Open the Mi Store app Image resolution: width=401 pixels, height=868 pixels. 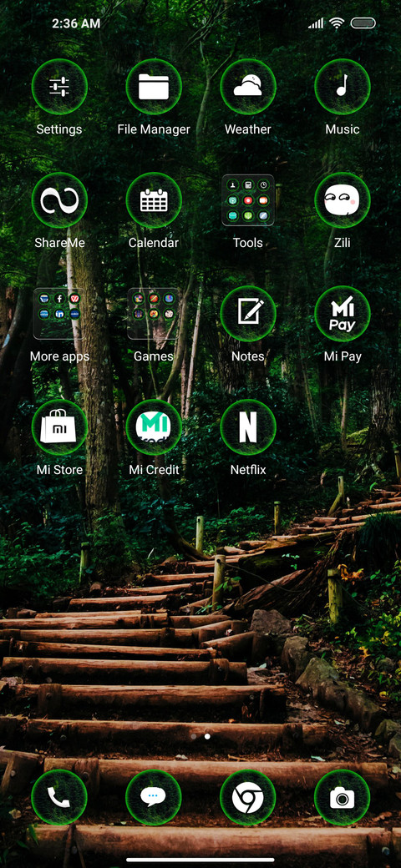pyautogui.click(x=59, y=427)
